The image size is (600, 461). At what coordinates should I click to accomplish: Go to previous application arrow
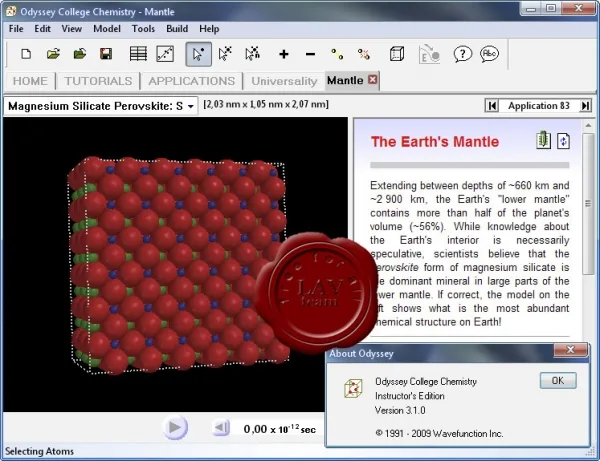[492, 106]
